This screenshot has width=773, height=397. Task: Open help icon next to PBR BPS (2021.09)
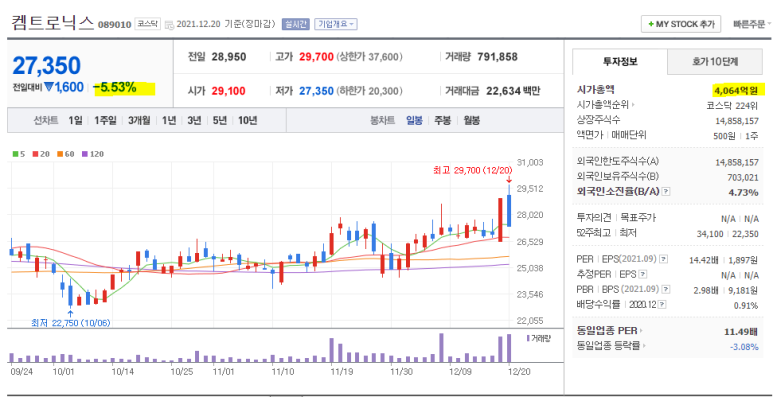pyautogui.click(x=666, y=289)
